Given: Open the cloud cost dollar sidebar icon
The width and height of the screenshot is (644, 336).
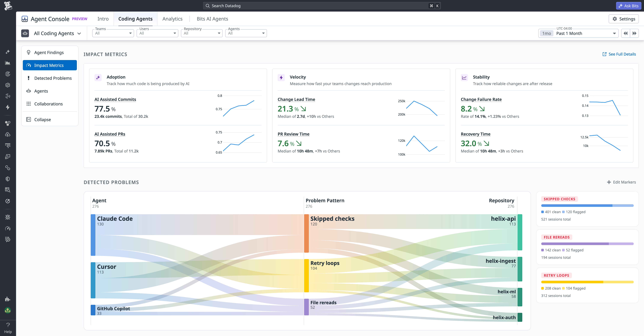Looking at the screenshot, I should (x=8, y=134).
